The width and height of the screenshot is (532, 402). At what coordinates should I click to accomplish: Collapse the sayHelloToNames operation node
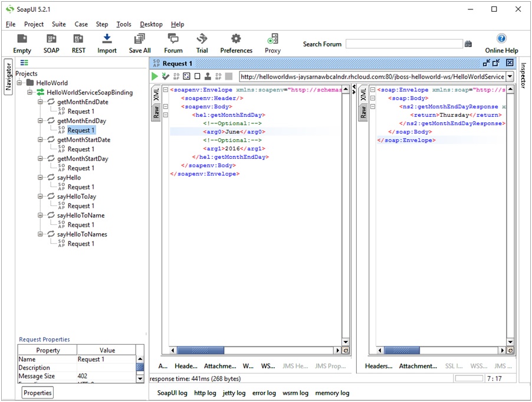[x=41, y=234]
